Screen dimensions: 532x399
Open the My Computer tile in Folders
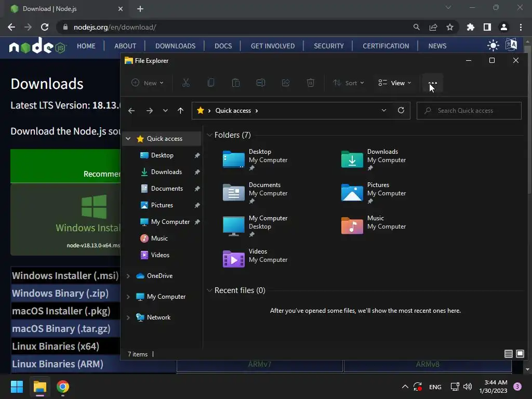click(255, 226)
